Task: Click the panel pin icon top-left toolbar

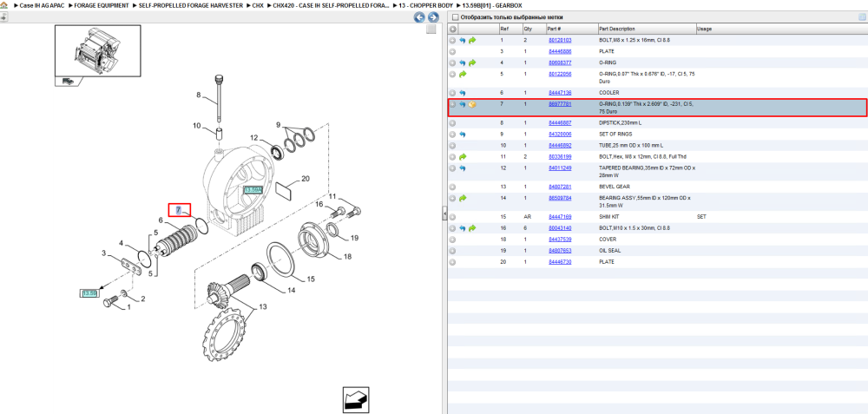Action: (x=3, y=17)
